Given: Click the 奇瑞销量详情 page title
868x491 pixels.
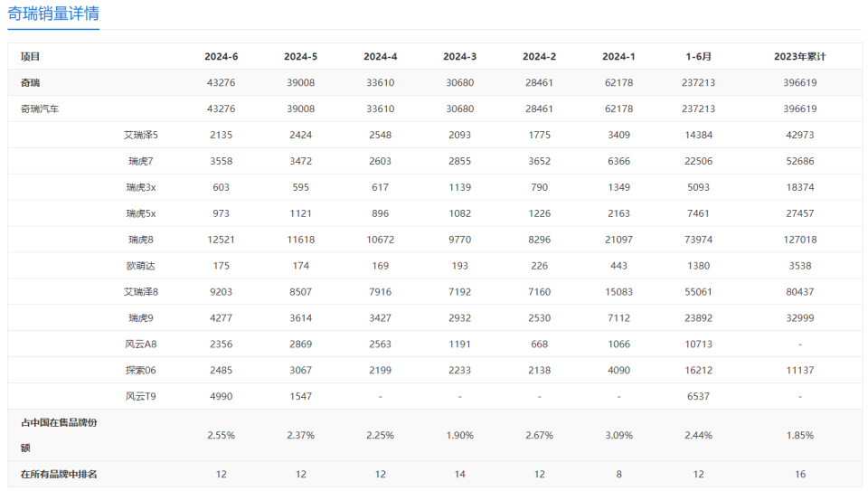Looking at the screenshot, I should 53,14.
